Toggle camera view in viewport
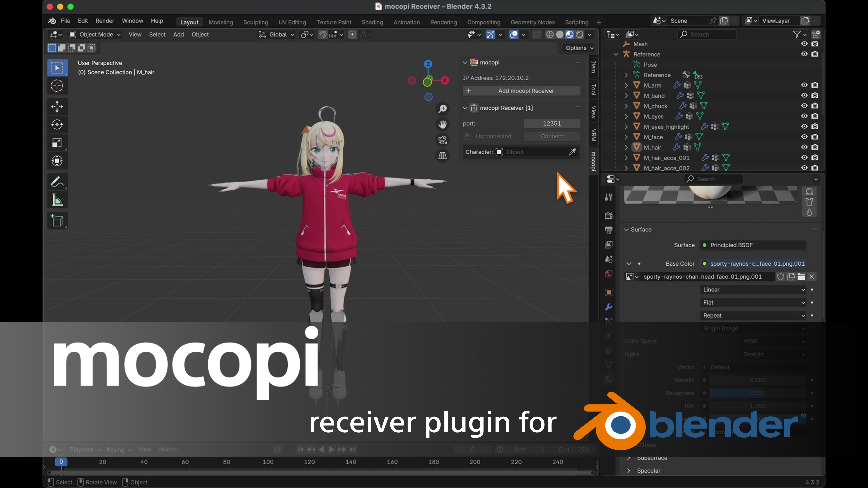The height and width of the screenshot is (488, 868). tap(442, 140)
